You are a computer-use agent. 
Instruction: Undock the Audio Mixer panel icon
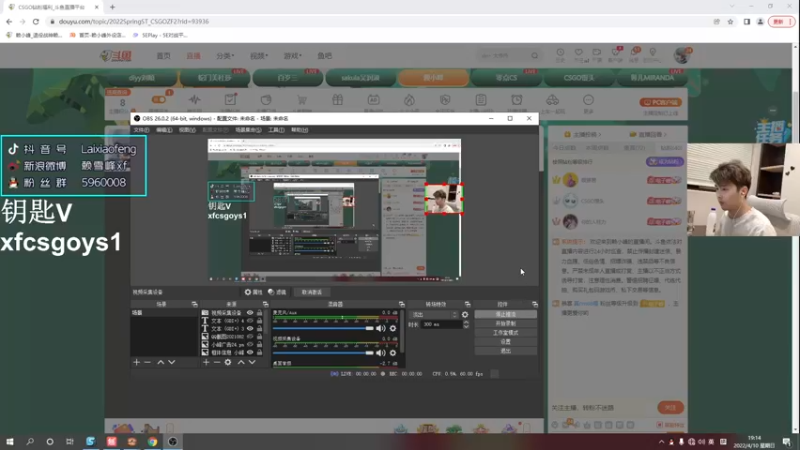tap(402, 304)
